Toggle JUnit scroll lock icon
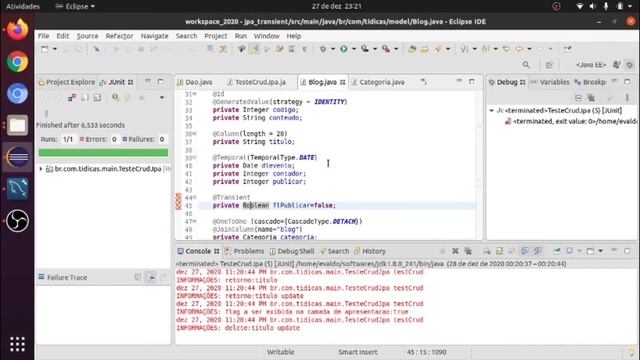The image size is (640, 360). tap(97, 98)
